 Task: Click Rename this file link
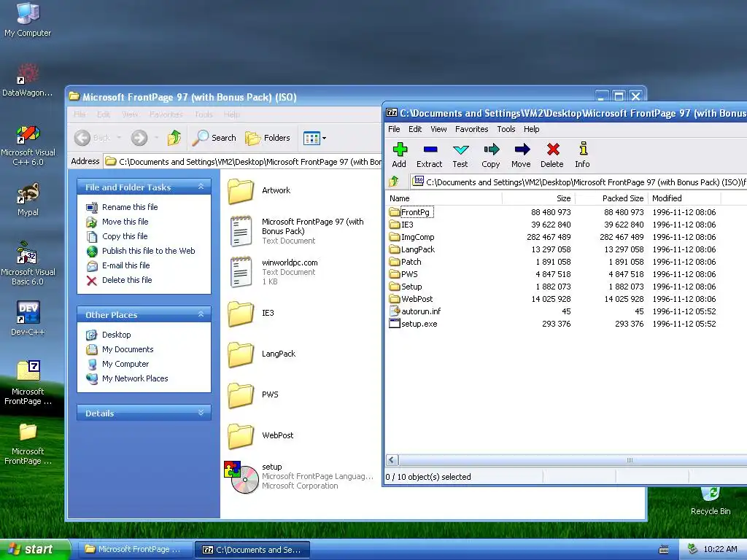pos(130,207)
